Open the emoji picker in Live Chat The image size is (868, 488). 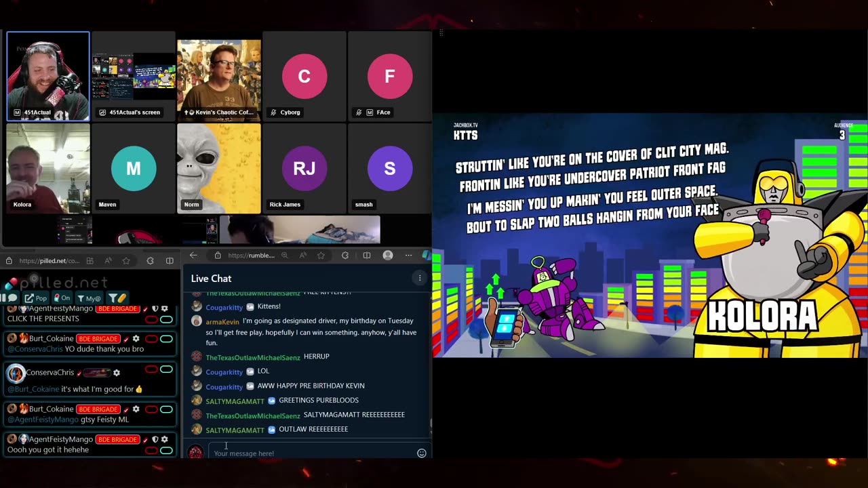click(x=421, y=453)
